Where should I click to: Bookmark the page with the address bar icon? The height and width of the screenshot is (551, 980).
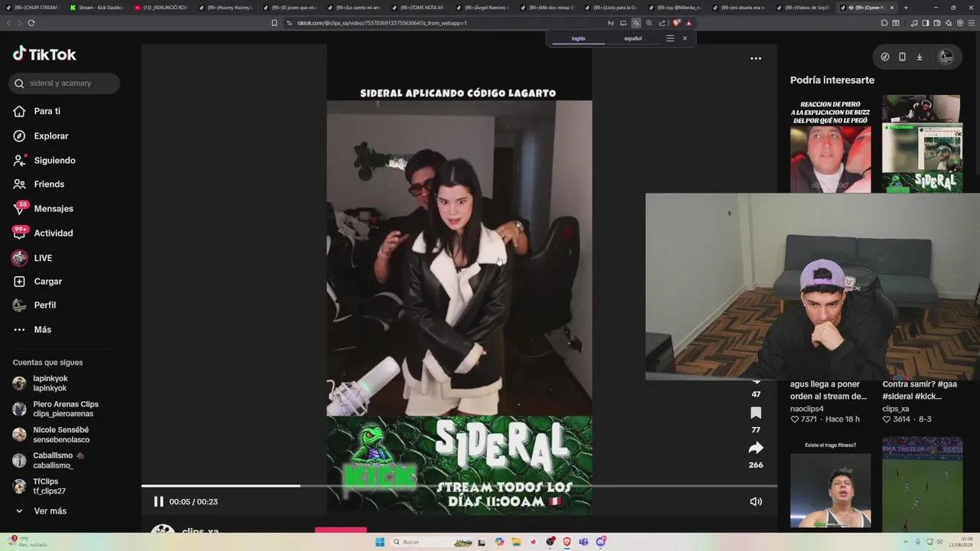[x=274, y=23]
